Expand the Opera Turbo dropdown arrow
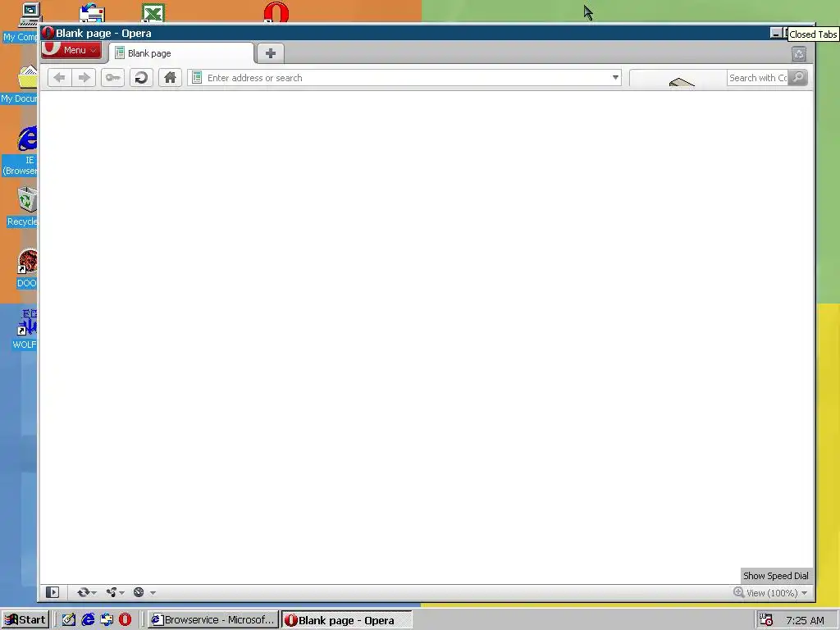 tap(153, 592)
